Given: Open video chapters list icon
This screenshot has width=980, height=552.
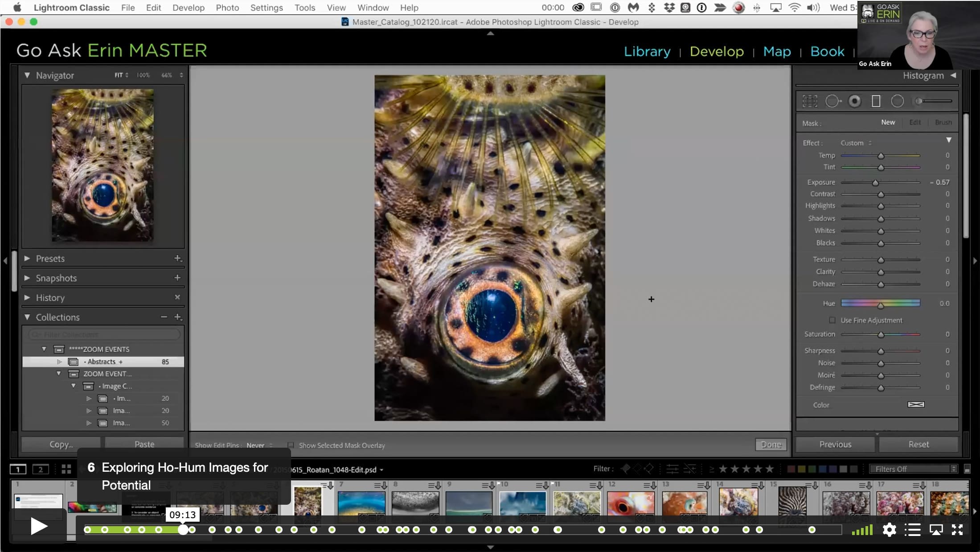Looking at the screenshot, I should 912,530.
